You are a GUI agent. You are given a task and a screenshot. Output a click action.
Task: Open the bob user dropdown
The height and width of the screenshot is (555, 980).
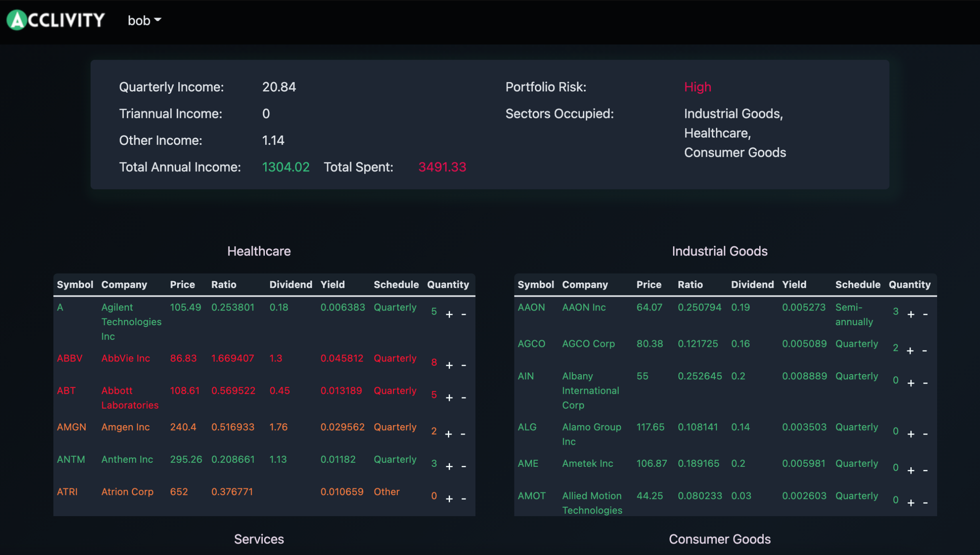click(144, 20)
